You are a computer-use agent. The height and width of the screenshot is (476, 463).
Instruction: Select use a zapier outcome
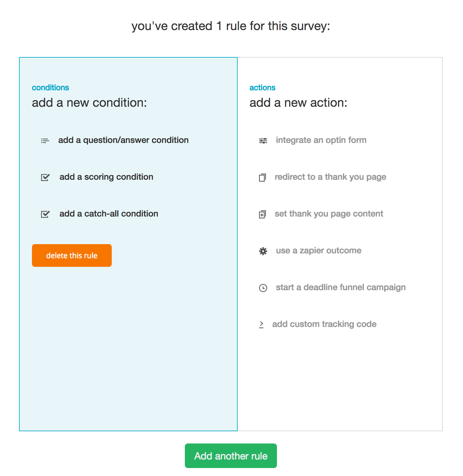(x=318, y=251)
